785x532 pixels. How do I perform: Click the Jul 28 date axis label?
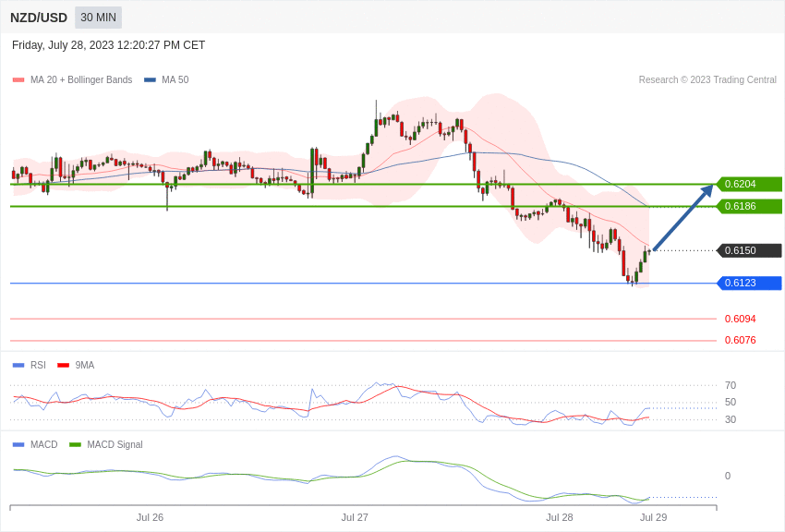pos(560,517)
